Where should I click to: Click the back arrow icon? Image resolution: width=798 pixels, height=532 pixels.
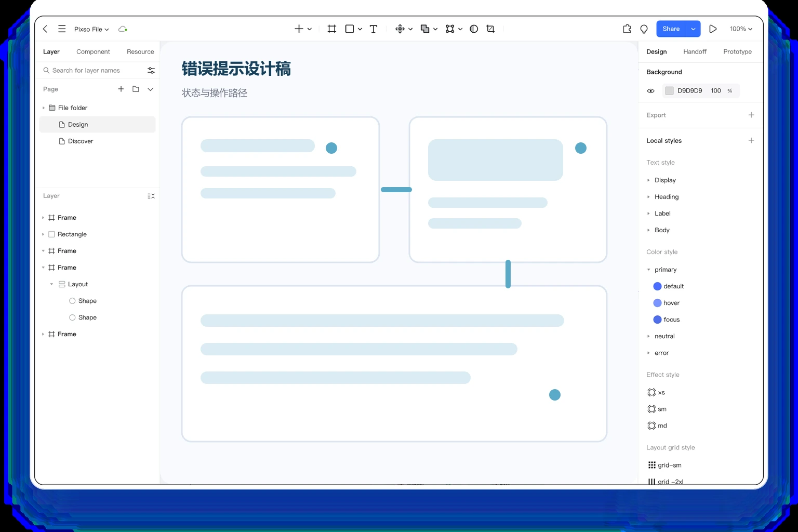[x=45, y=29]
